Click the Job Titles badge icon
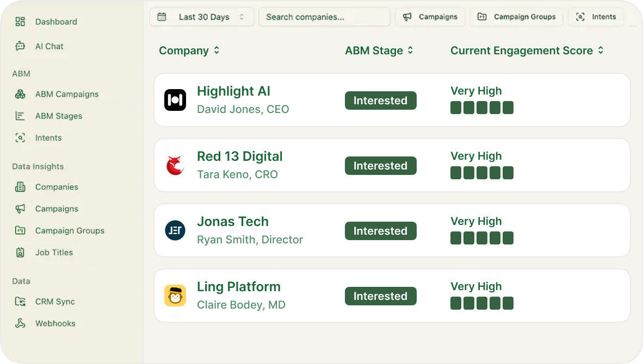This screenshot has width=643, height=364. tap(20, 253)
